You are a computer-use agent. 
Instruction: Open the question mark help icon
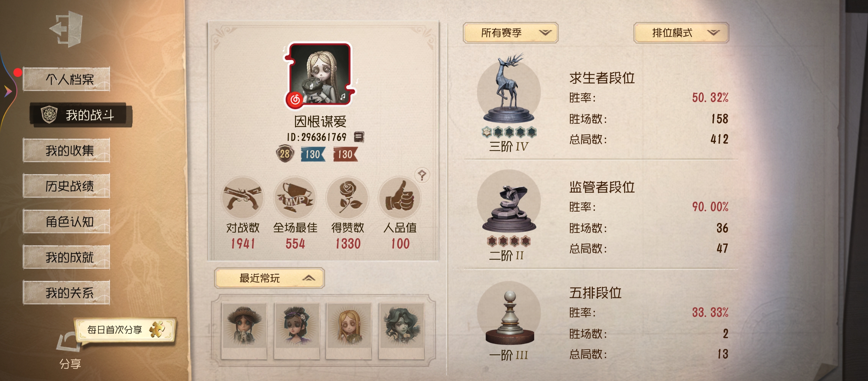(422, 175)
